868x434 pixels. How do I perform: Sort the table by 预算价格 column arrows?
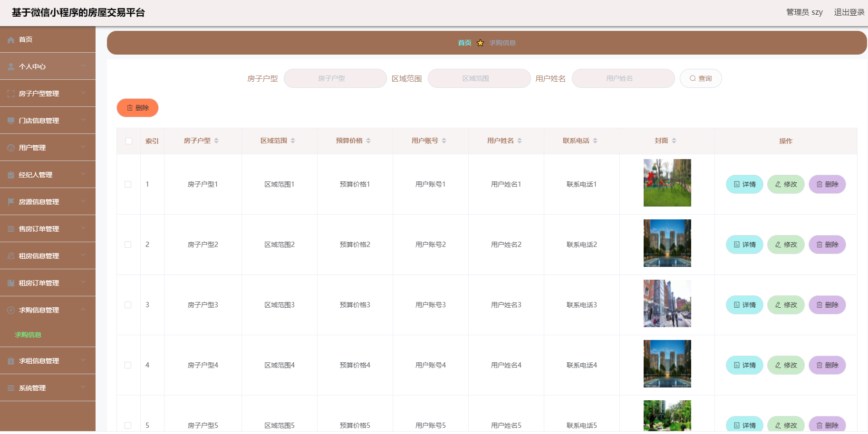(x=368, y=141)
